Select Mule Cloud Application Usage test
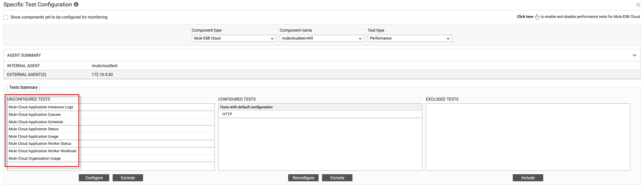644x185 pixels. point(111,136)
